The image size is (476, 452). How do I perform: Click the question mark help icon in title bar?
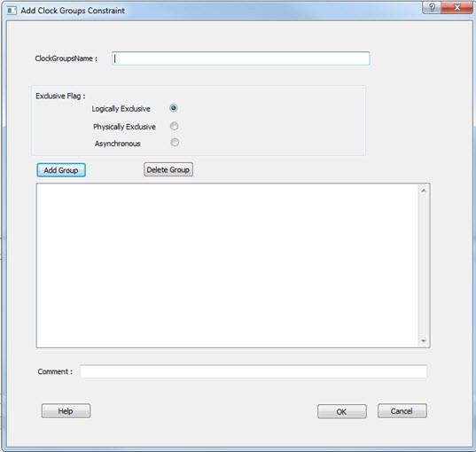pos(432,7)
